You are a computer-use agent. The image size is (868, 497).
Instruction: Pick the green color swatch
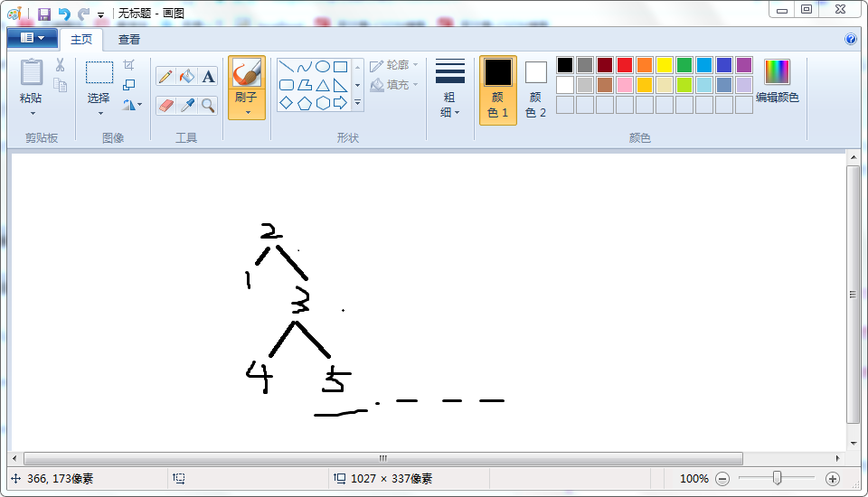coord(684,65)
